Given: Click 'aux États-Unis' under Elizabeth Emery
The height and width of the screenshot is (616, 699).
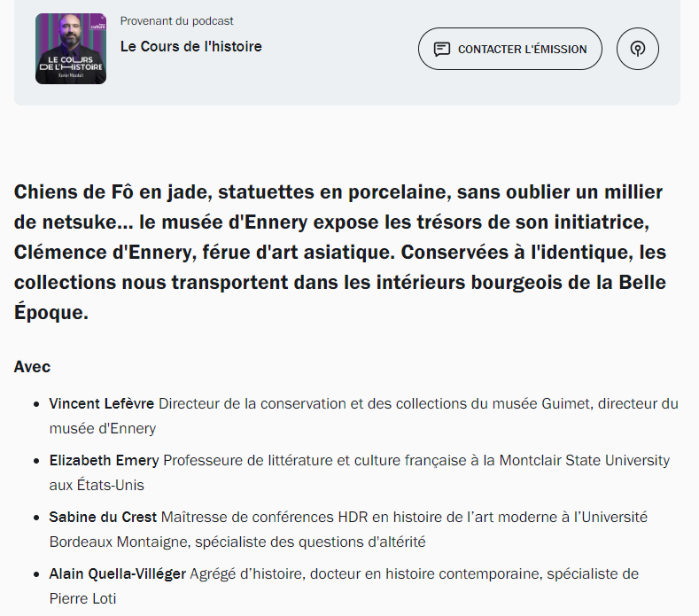Looking at the screenshot, I should click(96, 485).
